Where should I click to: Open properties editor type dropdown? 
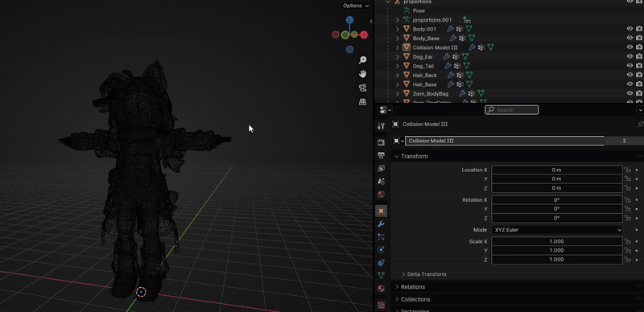coord(386,109)
